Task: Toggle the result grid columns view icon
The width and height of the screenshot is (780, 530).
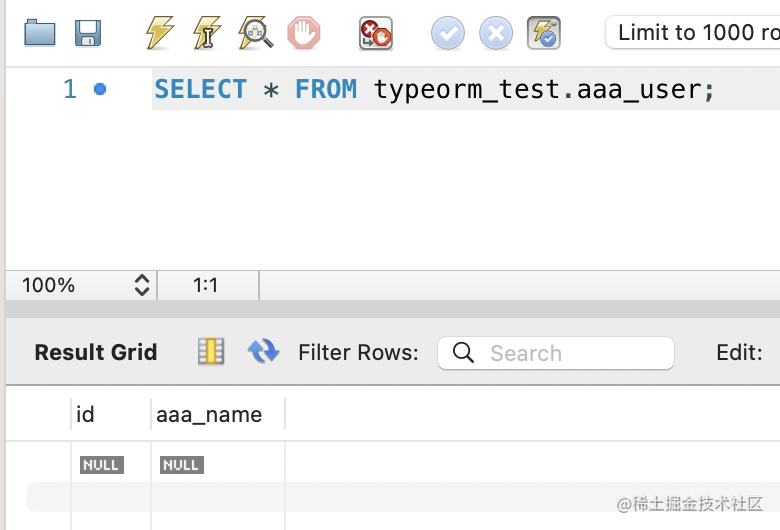Action: [x=211, y=352]
